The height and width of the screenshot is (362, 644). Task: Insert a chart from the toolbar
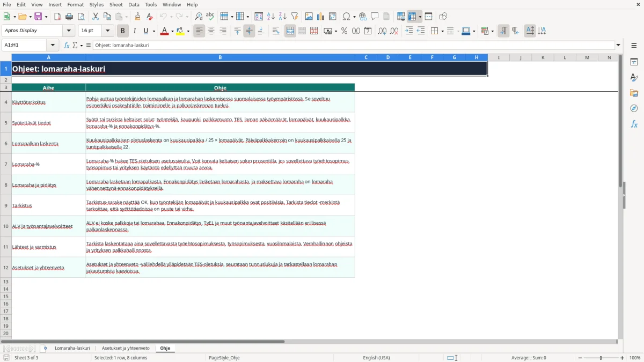(321, 17)
